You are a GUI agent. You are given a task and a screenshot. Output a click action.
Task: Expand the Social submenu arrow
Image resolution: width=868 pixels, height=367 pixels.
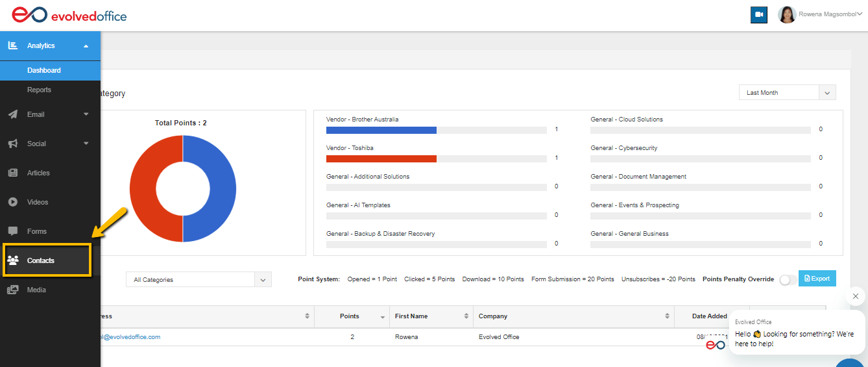pos(86,144)
